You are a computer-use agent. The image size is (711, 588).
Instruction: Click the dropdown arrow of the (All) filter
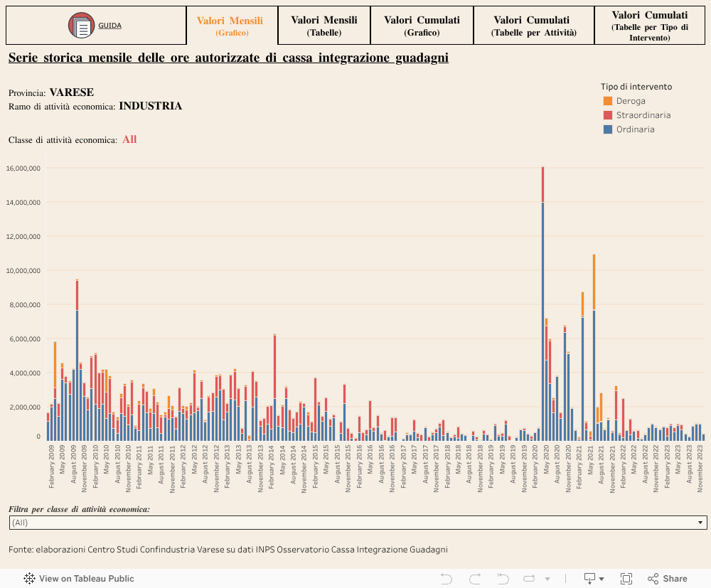pos(702,523)
